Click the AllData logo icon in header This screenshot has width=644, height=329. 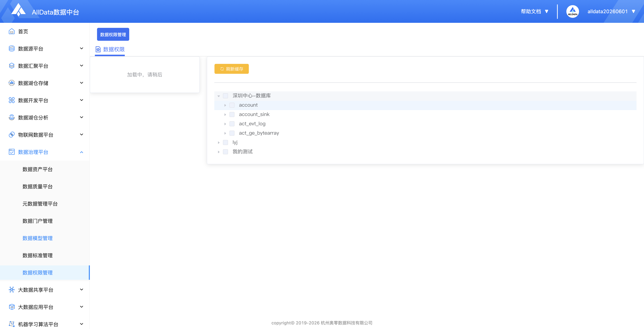[x=19, y=10]
